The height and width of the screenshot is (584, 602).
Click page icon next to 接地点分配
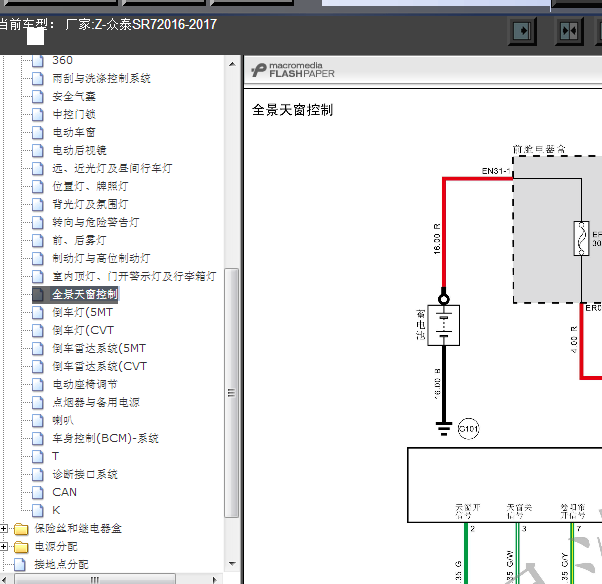20,565
